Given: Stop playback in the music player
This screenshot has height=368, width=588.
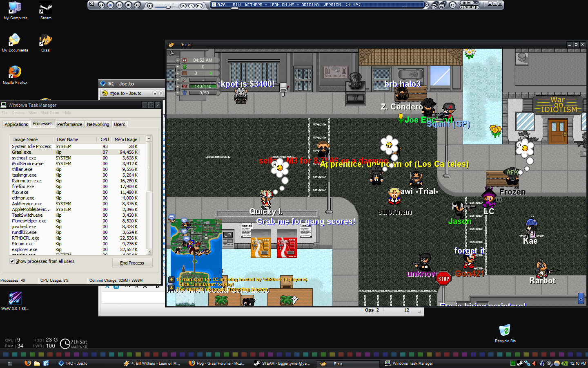Looking at the screenshot, I should (128, 5).
